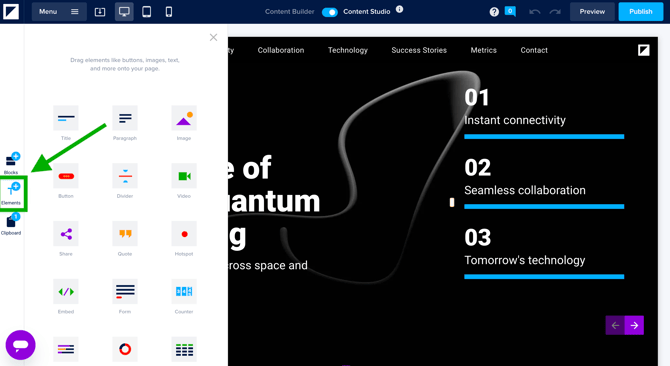670x366 pixels.
Task: Click the save/download icon in toolbar
Action: point(100,12)
